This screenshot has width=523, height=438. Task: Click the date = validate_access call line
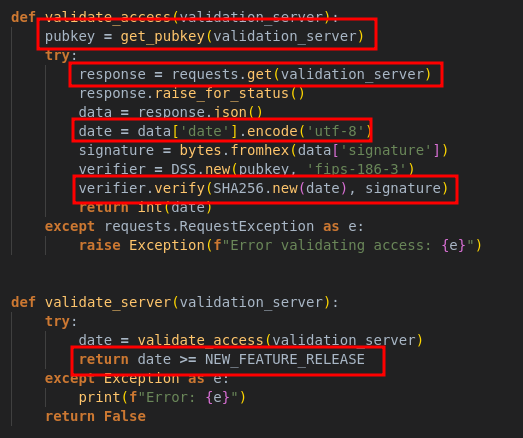pyautogui.click(x=250, y=340)
